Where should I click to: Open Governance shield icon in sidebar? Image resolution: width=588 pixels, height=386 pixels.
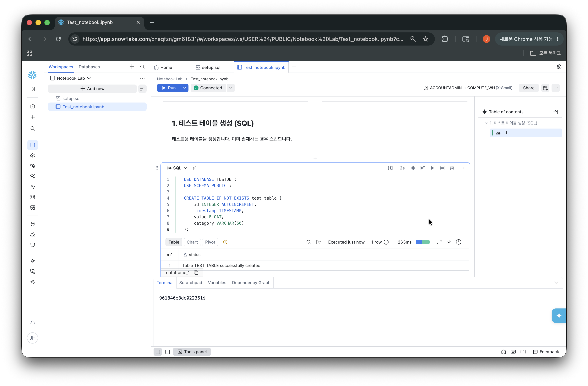pos(33,245)
